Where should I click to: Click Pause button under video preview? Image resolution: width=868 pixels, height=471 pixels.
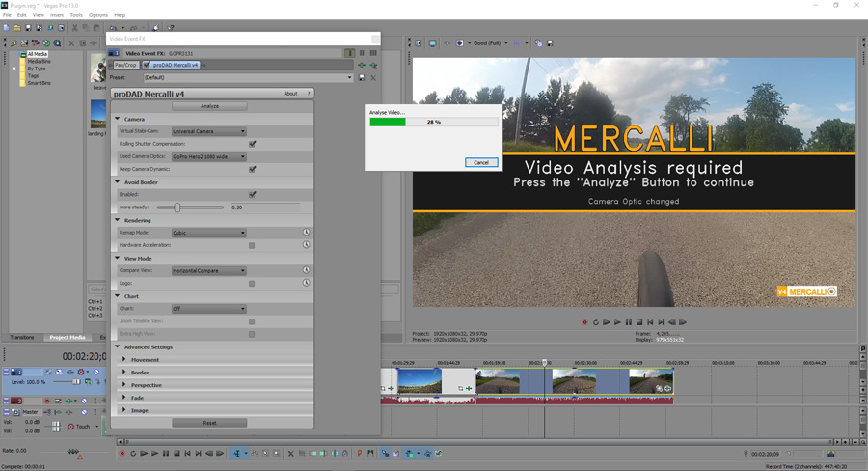tap(628, 322)
